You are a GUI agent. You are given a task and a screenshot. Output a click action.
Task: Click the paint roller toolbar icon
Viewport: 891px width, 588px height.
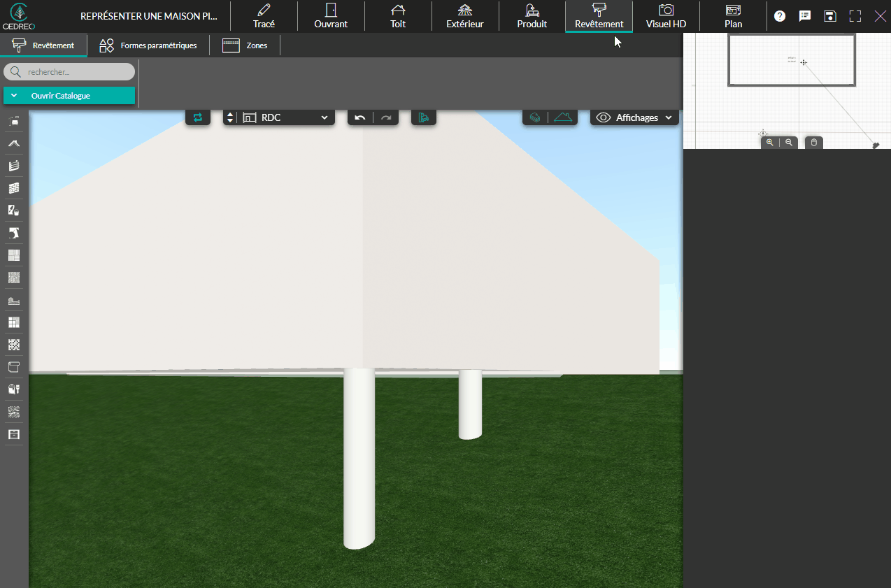pyautogui.click(x=423, y=117)
